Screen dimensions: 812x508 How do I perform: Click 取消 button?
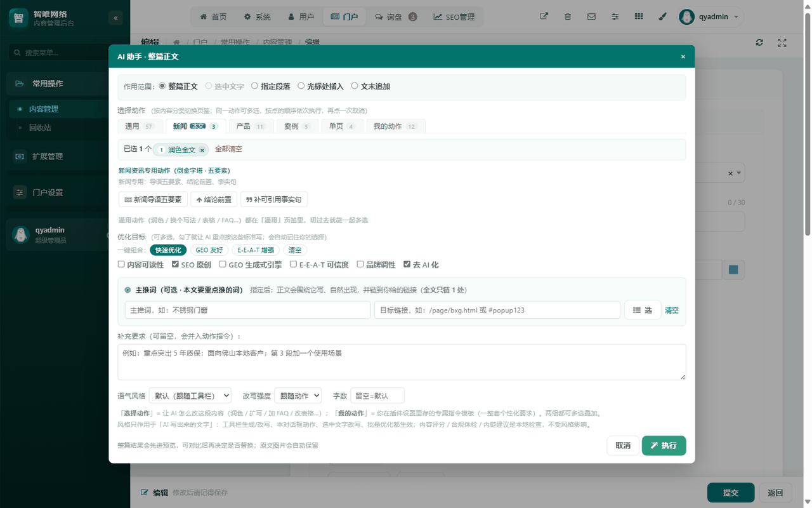coord(623,445)
